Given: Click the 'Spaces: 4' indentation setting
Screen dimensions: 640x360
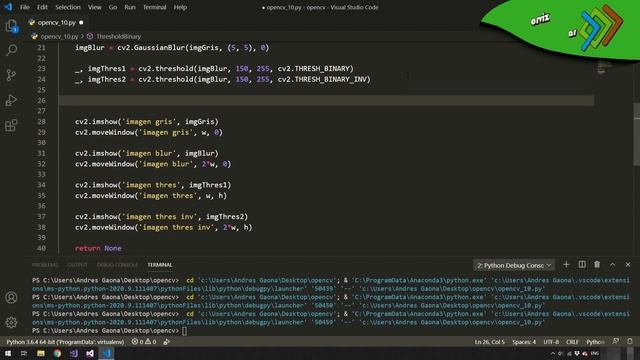Looking at the screenshot, I should click(x=524, y=342).
